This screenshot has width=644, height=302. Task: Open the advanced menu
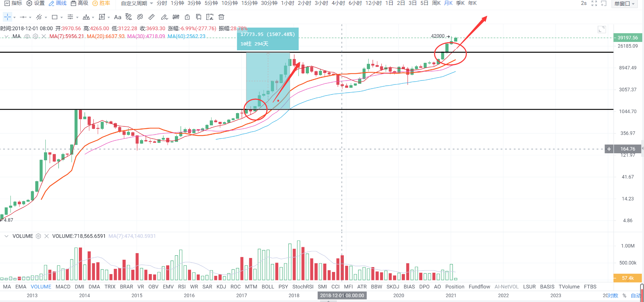point(79,3)
